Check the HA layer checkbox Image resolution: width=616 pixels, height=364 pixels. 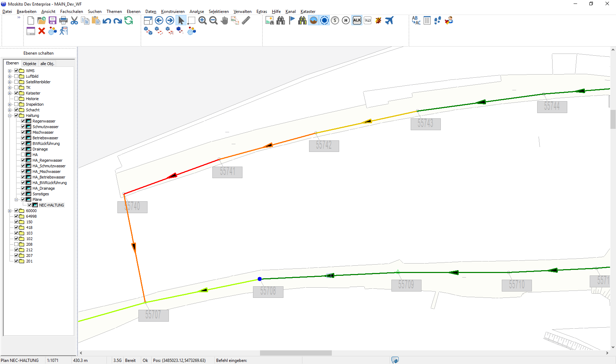23,155
